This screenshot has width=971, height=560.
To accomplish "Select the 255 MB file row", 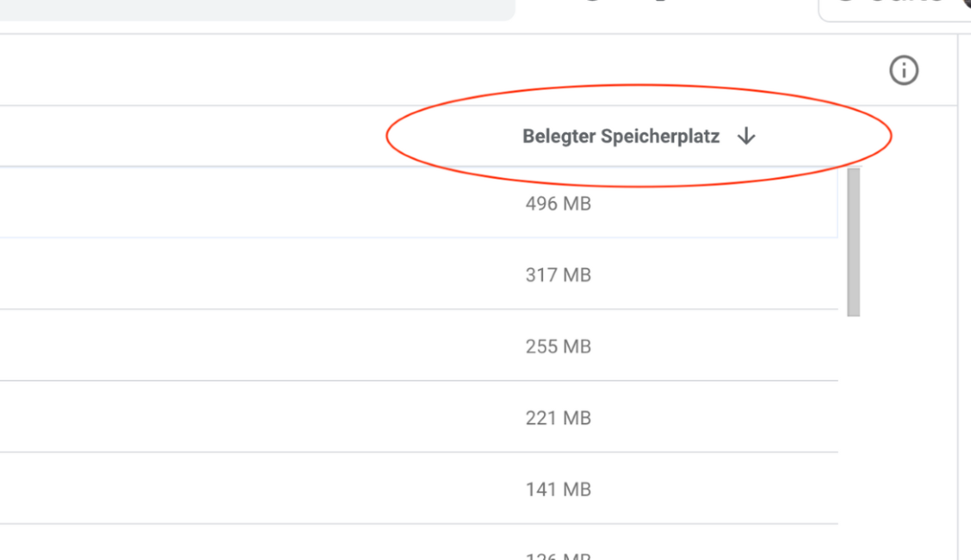I will click(x=419, y=345).
